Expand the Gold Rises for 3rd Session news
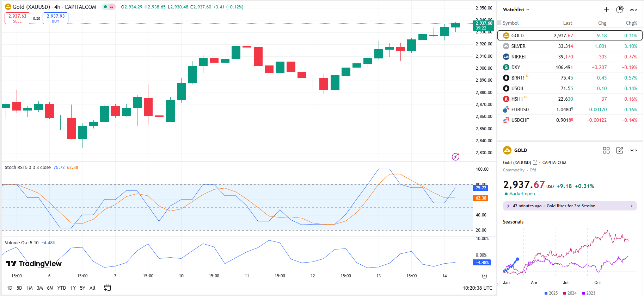Viewport: 644px width, 296px height. pyautogui.click(x=570, y=206)
